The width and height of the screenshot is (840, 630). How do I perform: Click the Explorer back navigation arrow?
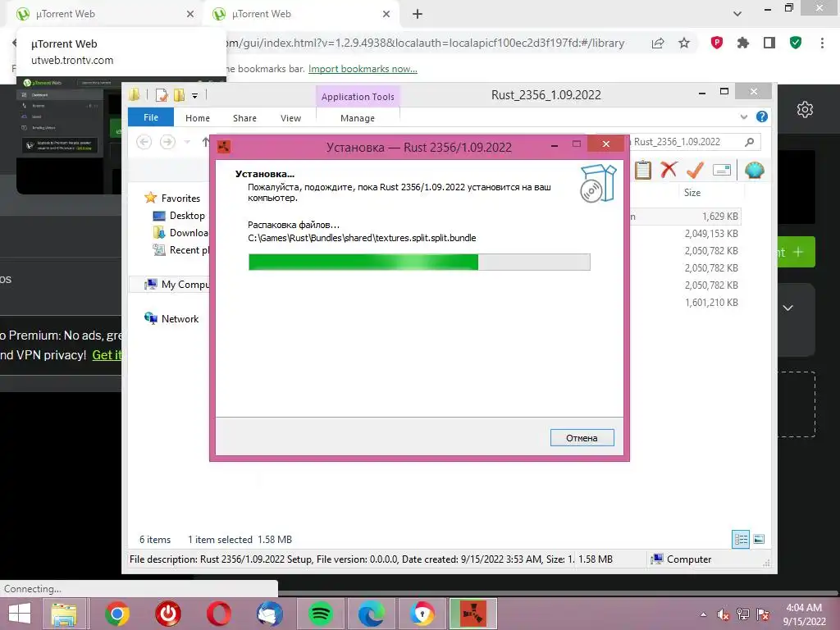[144, 142]
